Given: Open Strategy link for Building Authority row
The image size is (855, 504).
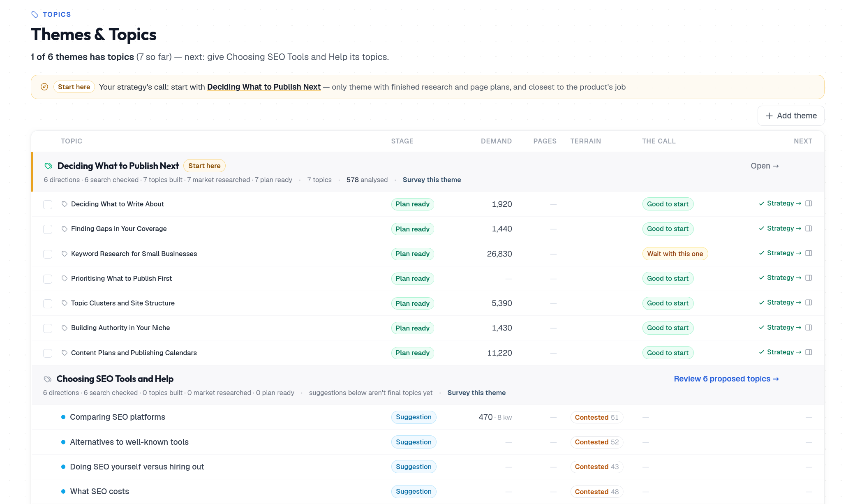Looking at the screenshot, I should [x=780, y=327].
